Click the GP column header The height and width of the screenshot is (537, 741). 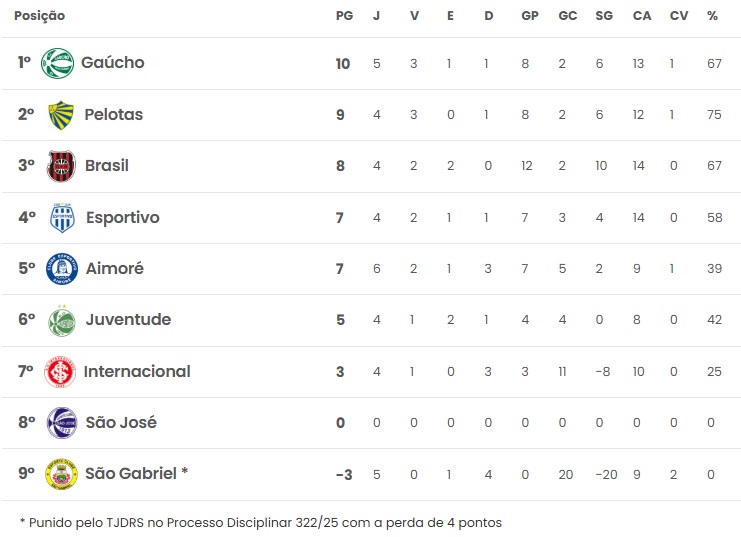point(529,16)
